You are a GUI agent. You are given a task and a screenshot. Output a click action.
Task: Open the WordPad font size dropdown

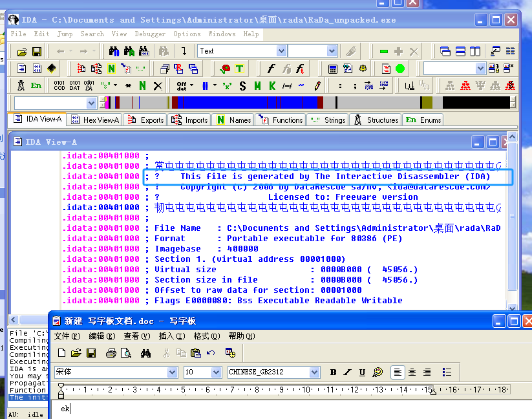pos(216,372)
